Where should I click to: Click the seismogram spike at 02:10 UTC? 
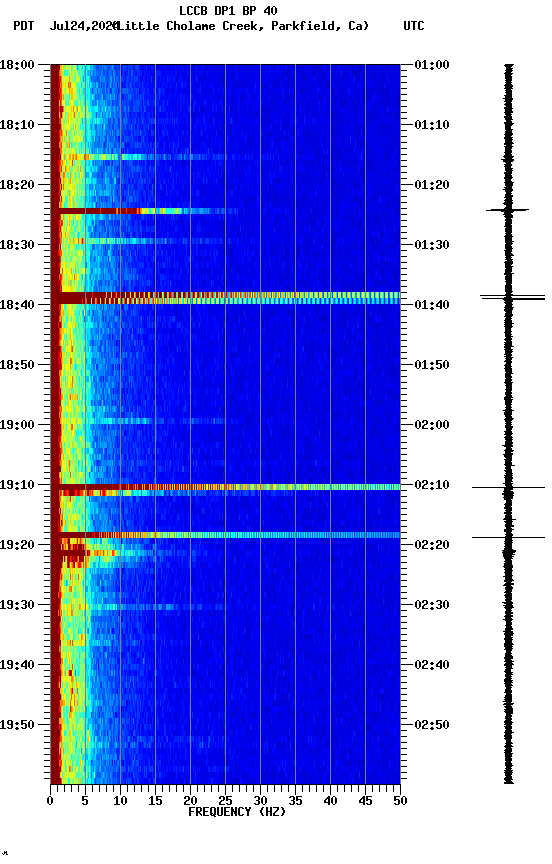[x=508, y=488]
